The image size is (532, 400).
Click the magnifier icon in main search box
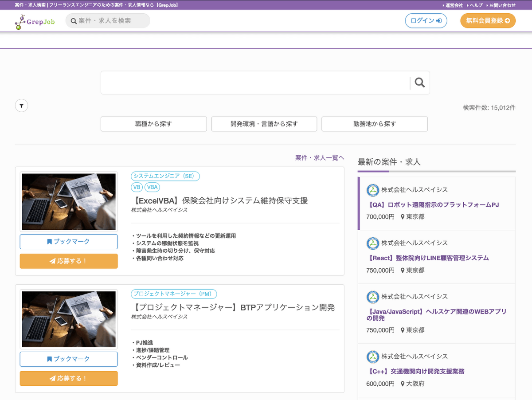pyautogui.click(x=419, y=82)
